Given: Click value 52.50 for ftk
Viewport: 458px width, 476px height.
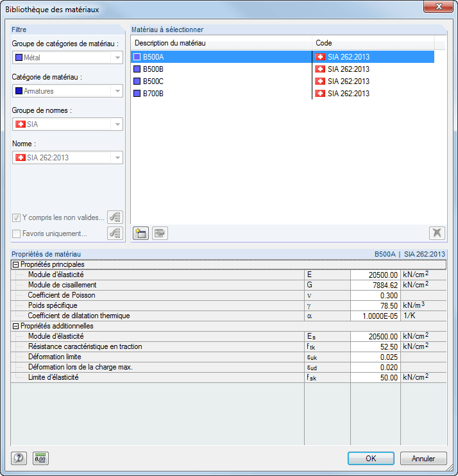Looking at the screenshot, I should [x=375, y=346].
